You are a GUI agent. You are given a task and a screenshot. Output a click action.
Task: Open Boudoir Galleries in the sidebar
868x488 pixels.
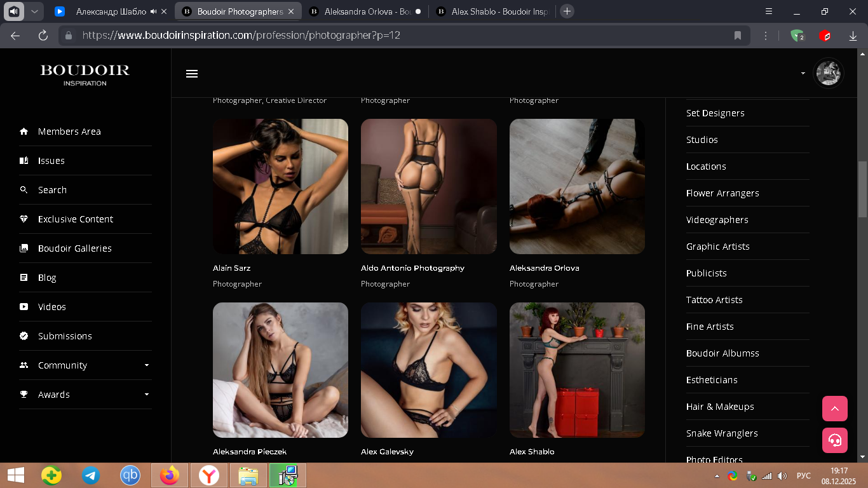pos(74,248)
